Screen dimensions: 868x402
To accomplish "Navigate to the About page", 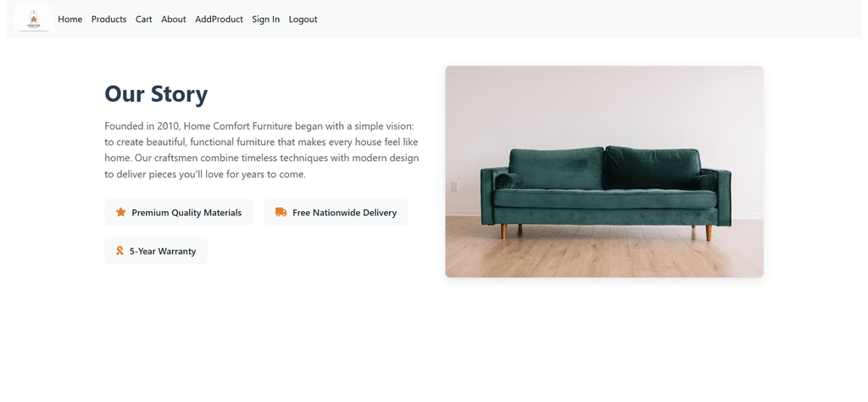I will click(173, 20).
